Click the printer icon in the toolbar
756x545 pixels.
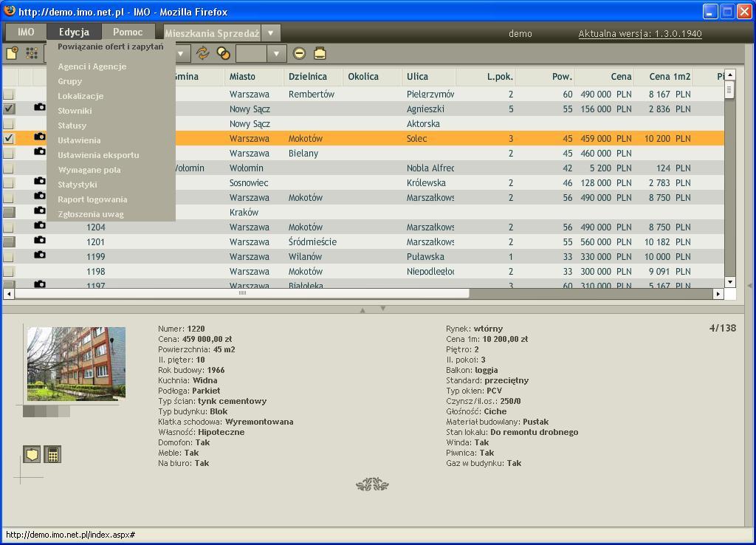coord(320,53)
